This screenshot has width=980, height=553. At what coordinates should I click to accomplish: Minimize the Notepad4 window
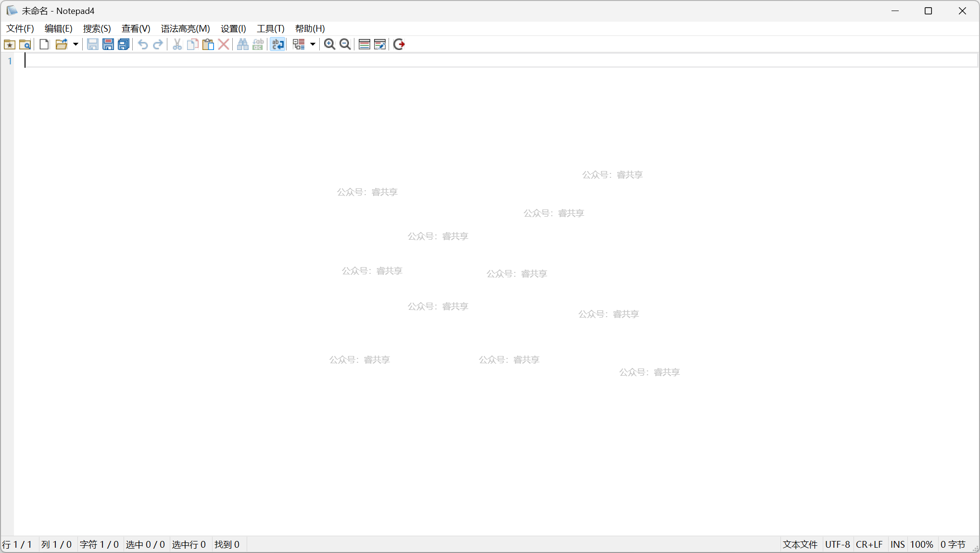click(895, 11)
